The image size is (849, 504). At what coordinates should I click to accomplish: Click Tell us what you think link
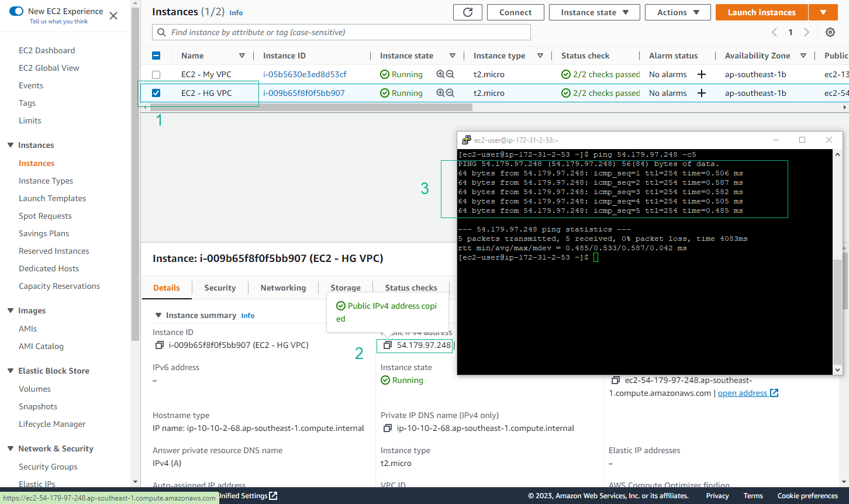(58, 22)
